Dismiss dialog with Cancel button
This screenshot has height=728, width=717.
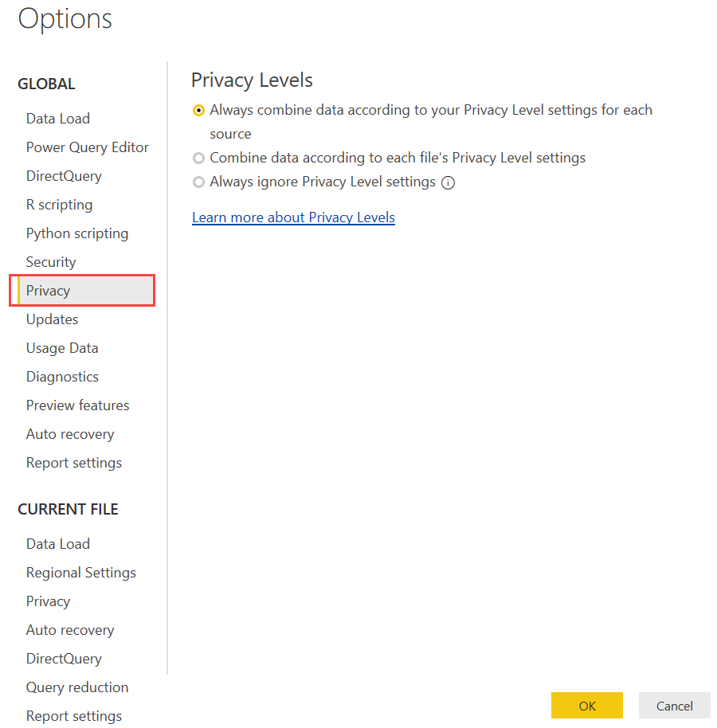click(x=674, y=705)
